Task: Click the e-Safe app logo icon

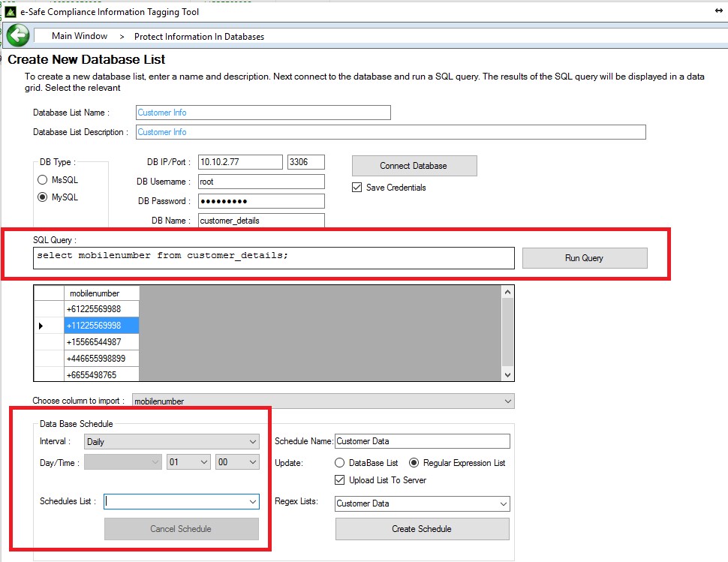Action: (x=10, y=11)
